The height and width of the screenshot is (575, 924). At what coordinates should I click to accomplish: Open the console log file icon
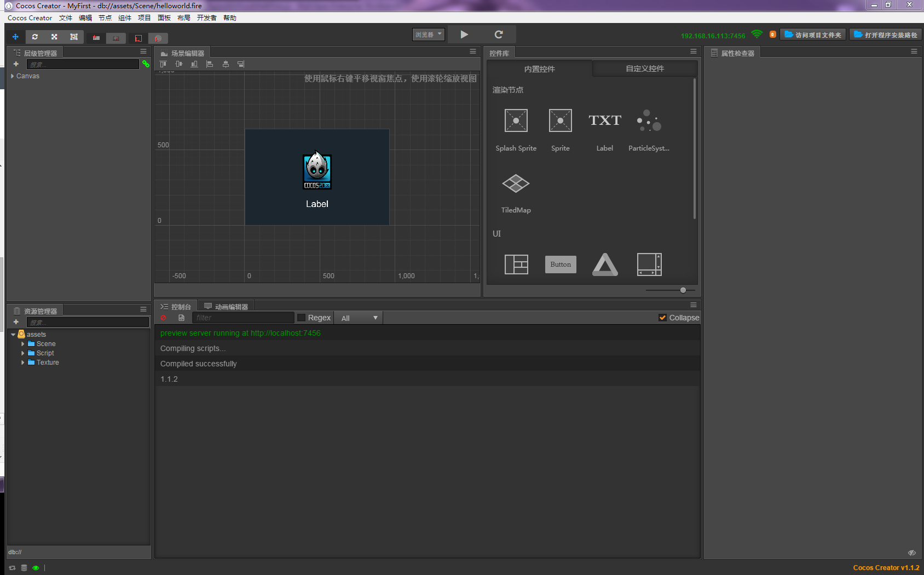[181, 318]
